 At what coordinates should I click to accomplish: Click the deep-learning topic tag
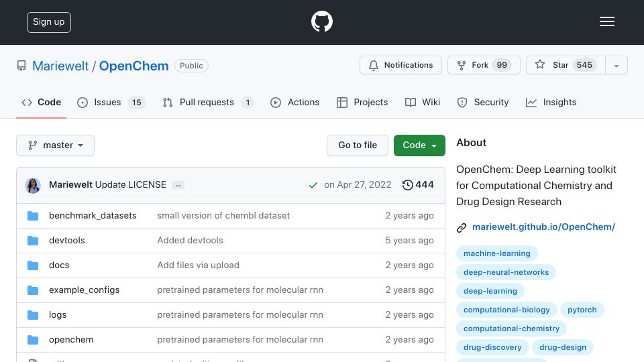pos(490,291)
